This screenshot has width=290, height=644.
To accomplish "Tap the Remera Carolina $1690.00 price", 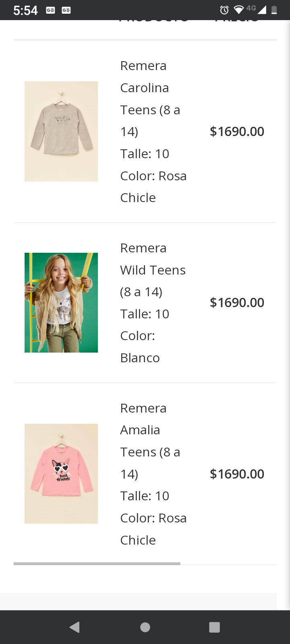I will 237,132.
